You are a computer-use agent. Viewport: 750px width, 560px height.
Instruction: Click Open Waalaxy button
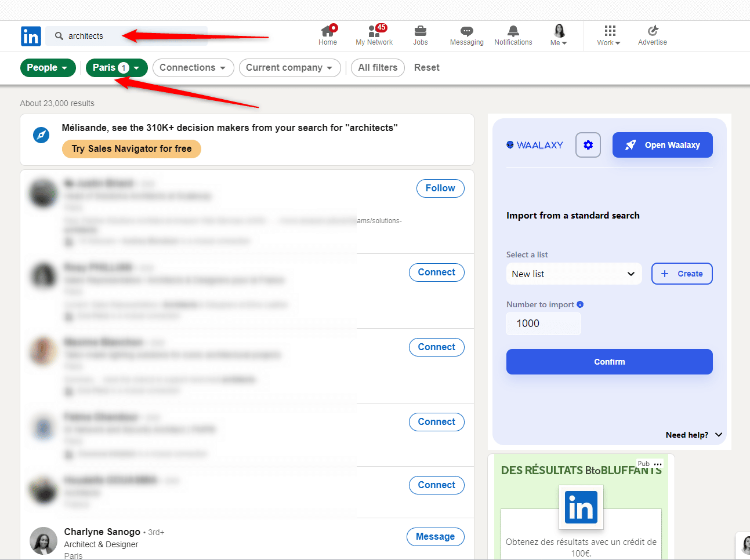tap(662, 145)
